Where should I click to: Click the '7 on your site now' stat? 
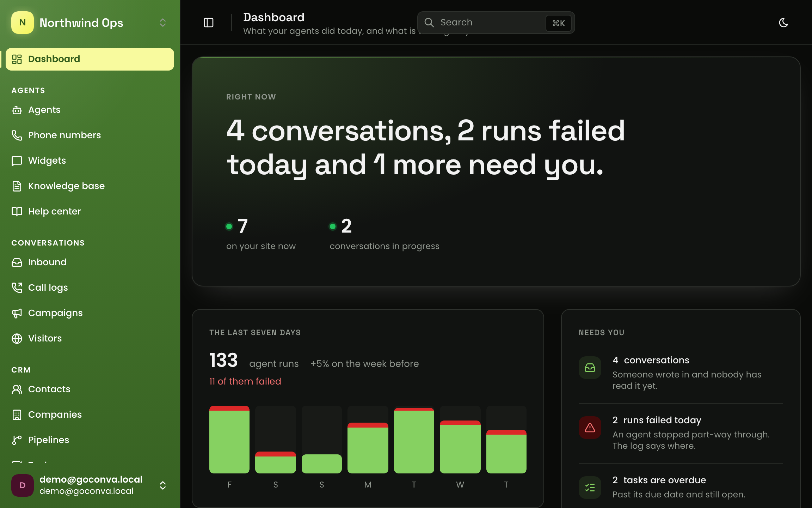(261, 234)
